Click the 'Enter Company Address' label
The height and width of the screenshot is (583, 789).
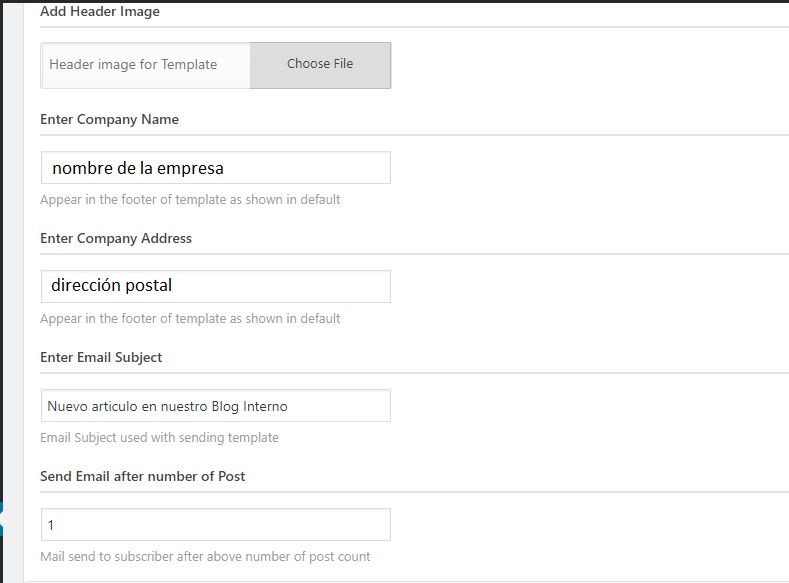[x=116, y=238]
